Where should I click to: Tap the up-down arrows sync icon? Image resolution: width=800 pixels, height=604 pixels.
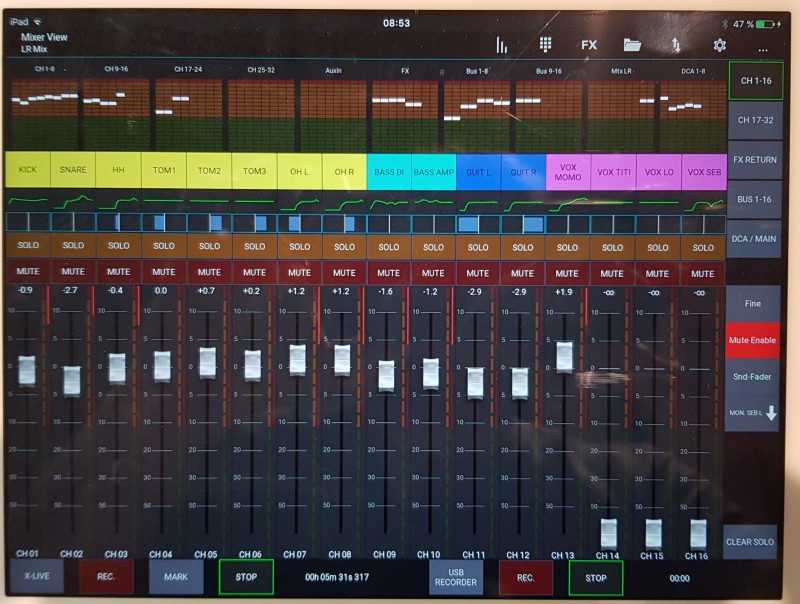[676, 45]
